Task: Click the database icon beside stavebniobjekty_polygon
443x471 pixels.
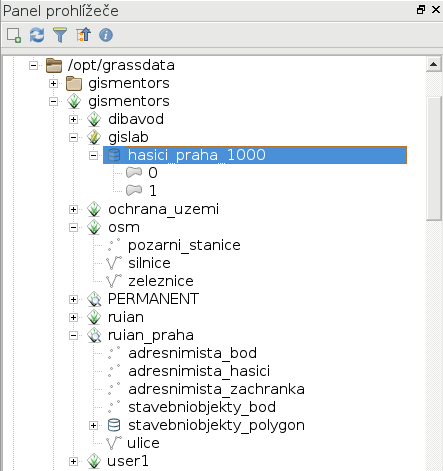Action: pos(114,425)
